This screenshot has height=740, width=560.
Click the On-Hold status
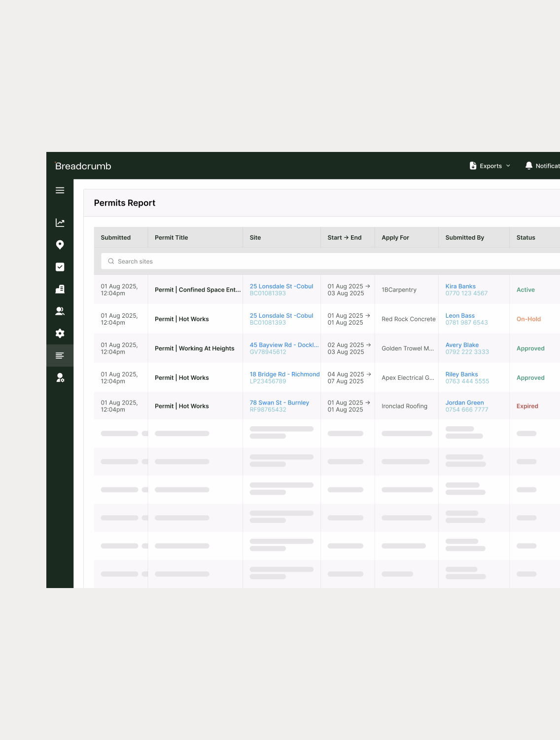(528, 319)
